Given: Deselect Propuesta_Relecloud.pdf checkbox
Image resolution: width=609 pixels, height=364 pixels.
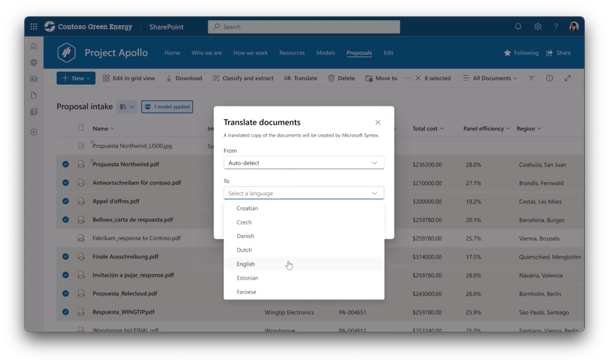Looking at the screenshot, I should (66, 293).
